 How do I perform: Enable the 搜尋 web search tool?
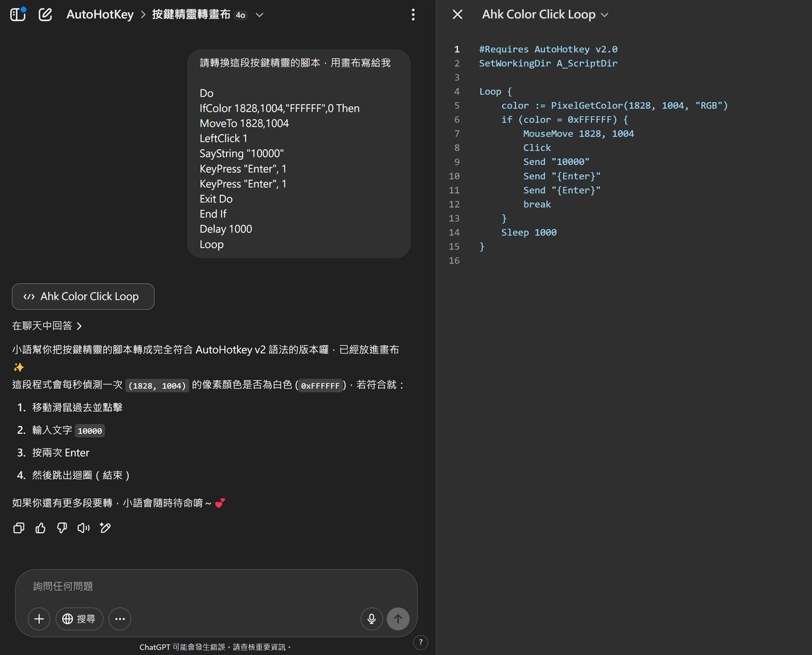(79, 619)
